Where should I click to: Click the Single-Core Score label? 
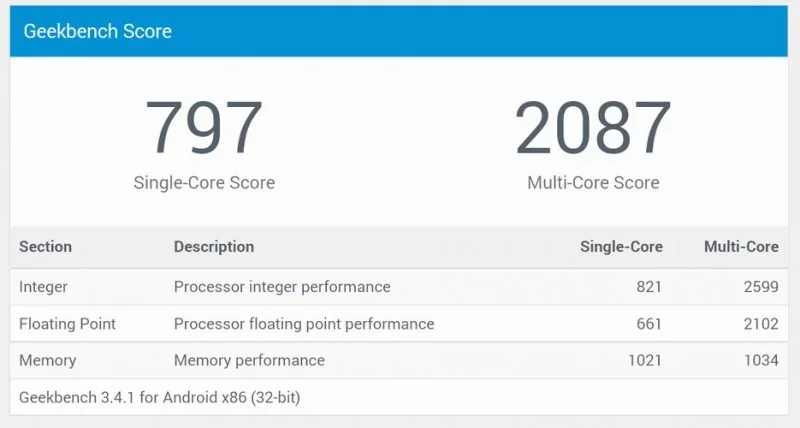(x=204, y=183)
